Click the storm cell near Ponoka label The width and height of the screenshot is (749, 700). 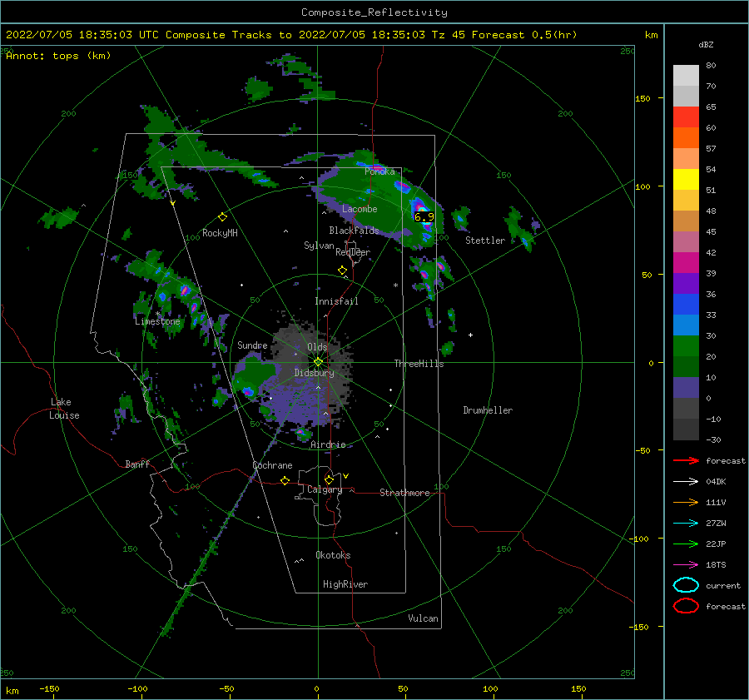pyautogui.click(x=377, y=167)
